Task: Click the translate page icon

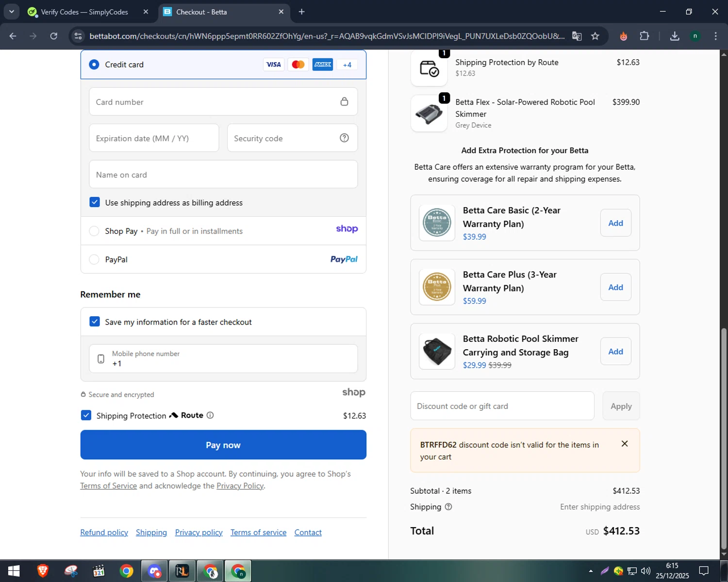Action: pos(577,36)
